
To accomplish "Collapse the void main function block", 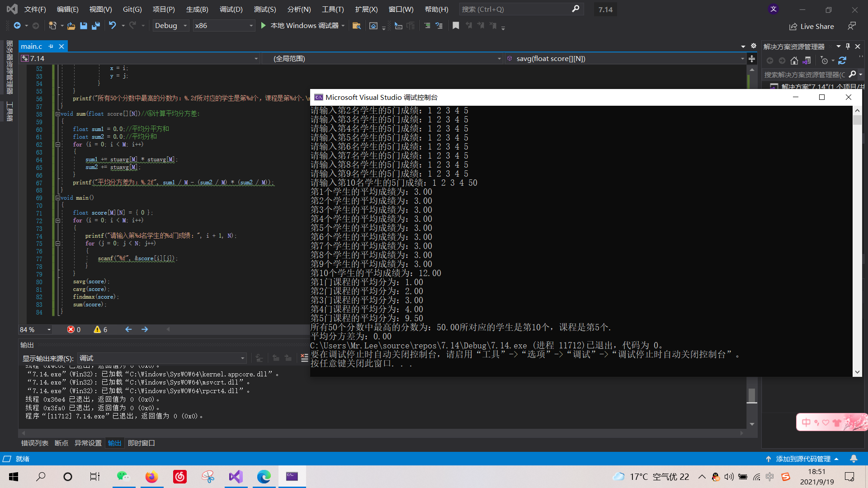I will [58, 198].
